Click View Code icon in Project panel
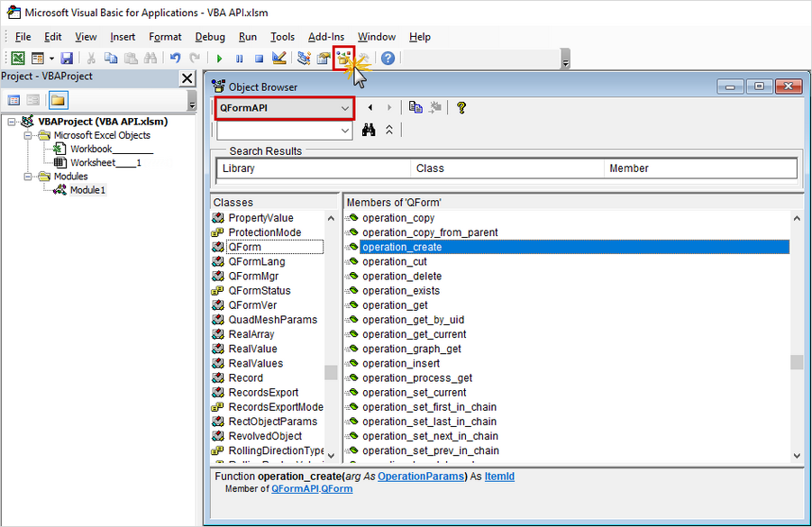 [14, 100]
